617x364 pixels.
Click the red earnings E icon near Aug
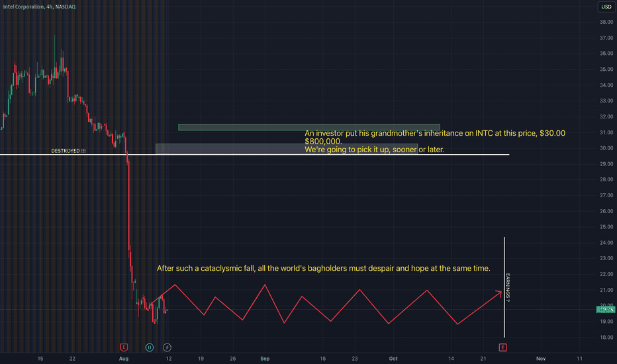click(124, 347)
